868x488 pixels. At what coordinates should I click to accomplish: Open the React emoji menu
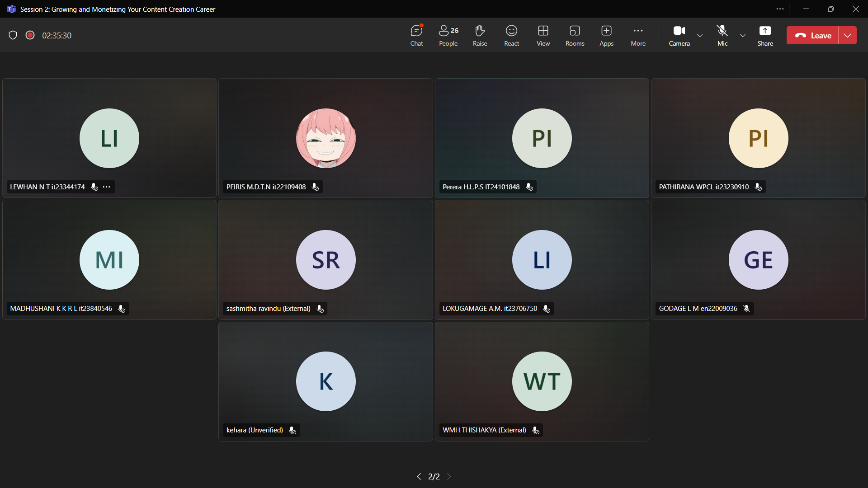pos(511,35)
